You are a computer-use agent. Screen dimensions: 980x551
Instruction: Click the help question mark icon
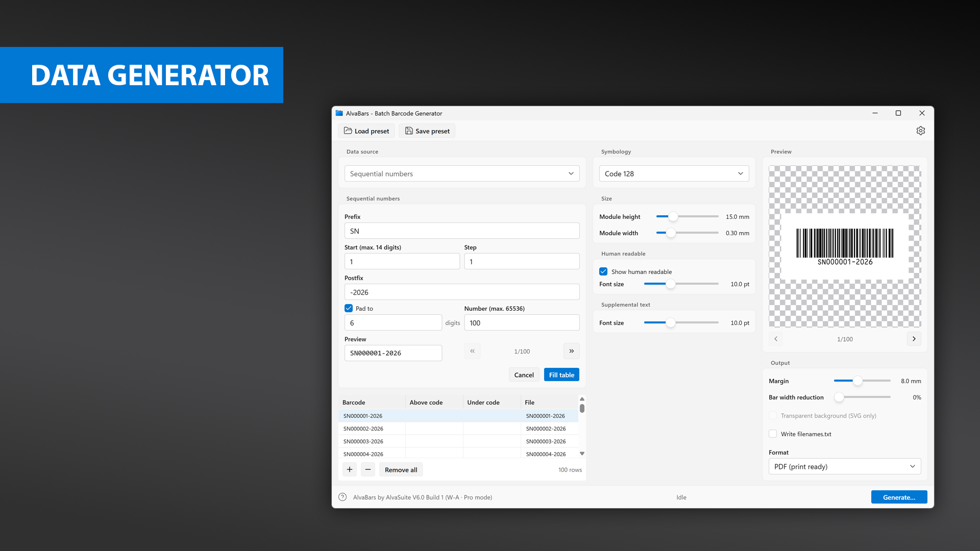(x=342, y=497)
